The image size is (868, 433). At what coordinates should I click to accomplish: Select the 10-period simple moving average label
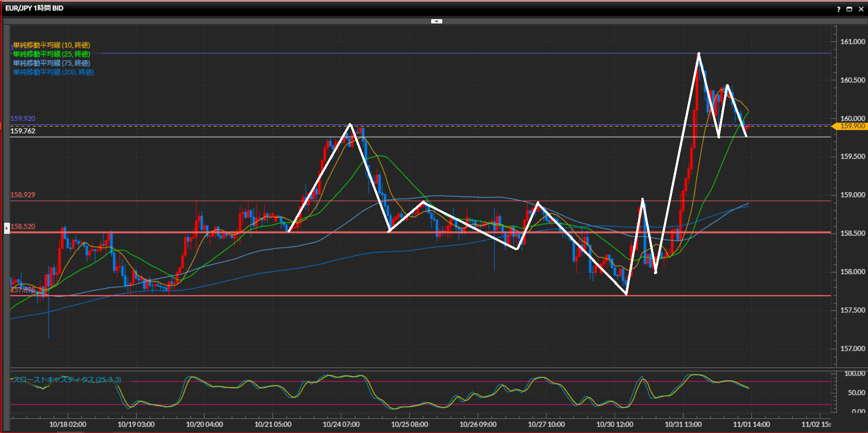pos(51,45)
